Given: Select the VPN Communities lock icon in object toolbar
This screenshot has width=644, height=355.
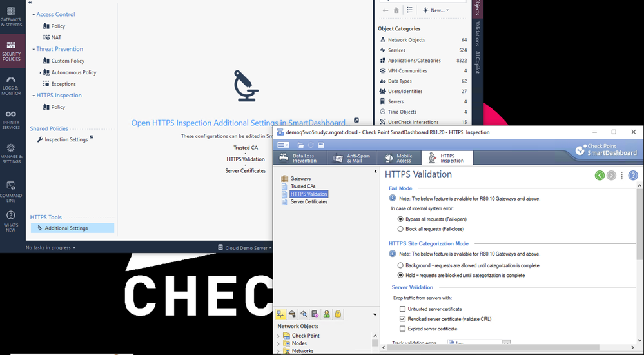Looking at the screenshot, I should (x=338, y=314).
